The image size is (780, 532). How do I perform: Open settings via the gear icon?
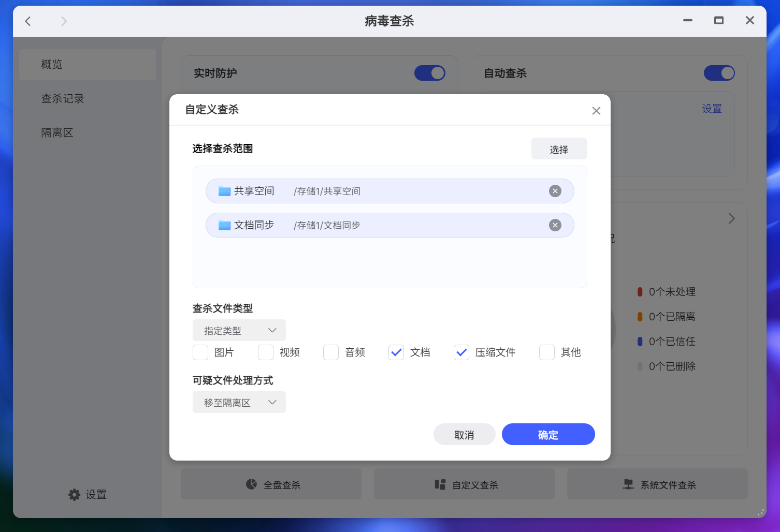[x=74, y=495]
